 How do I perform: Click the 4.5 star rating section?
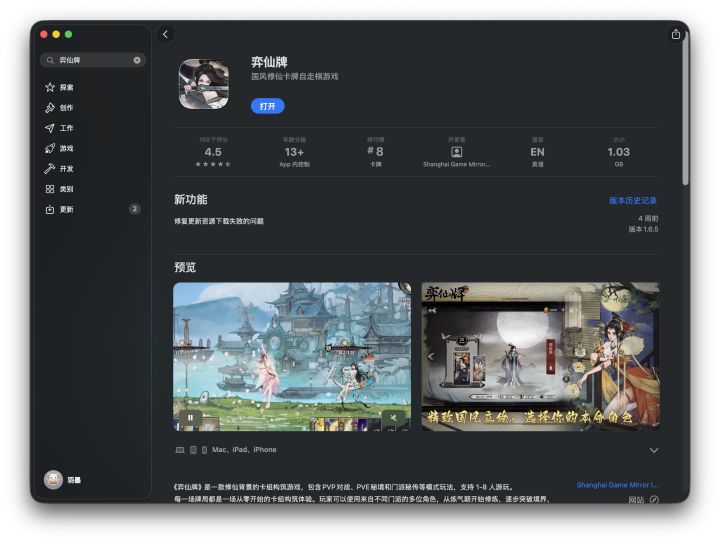(213, 152)
